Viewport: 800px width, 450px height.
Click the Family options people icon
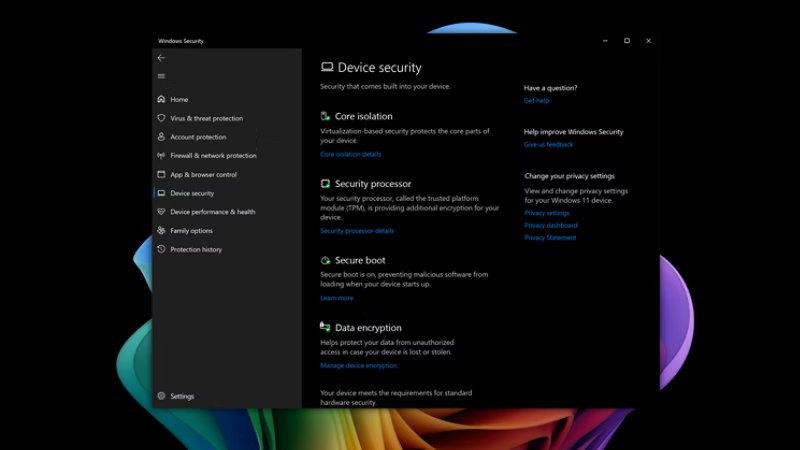[x=161, y=231]
